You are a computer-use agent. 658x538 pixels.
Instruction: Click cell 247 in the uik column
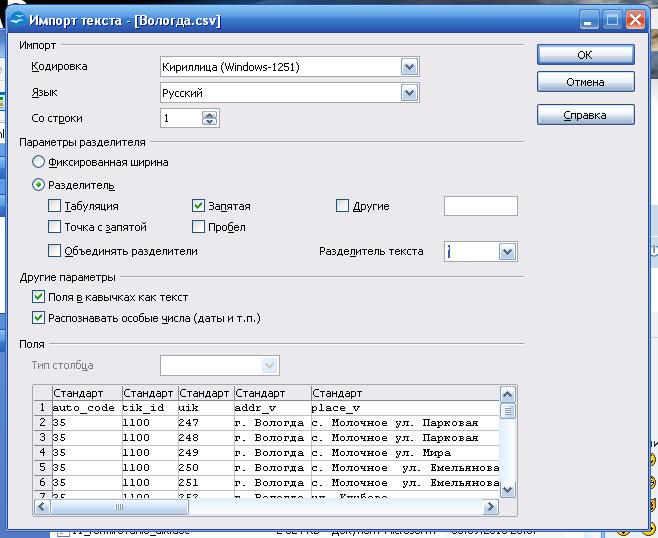[206, 423]
